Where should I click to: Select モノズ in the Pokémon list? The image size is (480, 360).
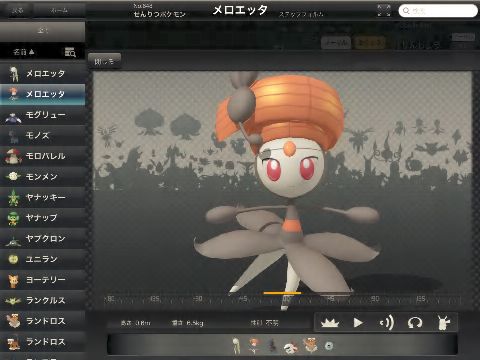[43, 136]
